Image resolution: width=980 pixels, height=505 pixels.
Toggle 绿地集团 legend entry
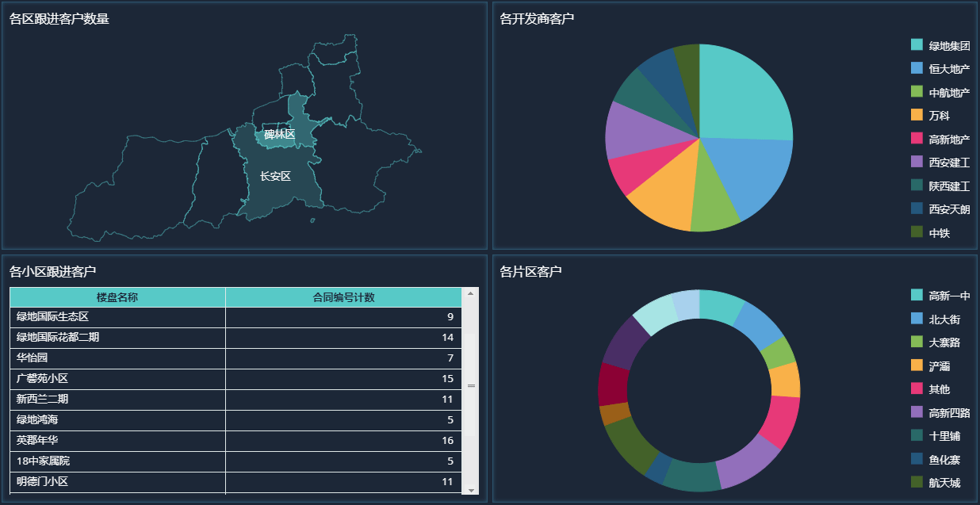click(x=940, y=45)
